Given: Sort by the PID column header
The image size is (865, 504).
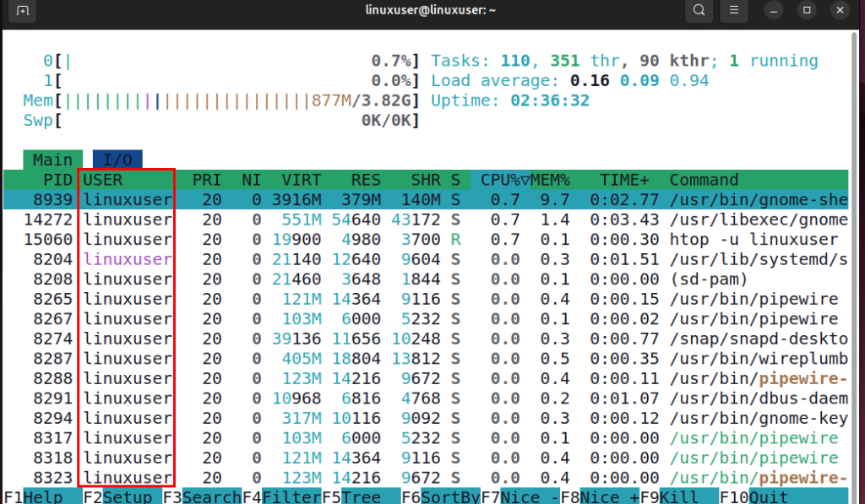Looking at the screenshot, I should tap(57, 180).
